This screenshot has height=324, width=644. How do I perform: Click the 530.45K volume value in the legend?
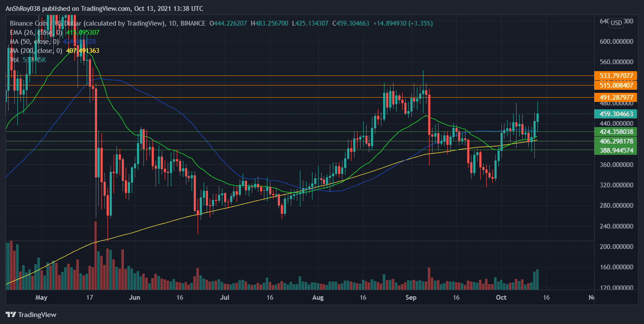pyautogui.click(x=34, y=59)
